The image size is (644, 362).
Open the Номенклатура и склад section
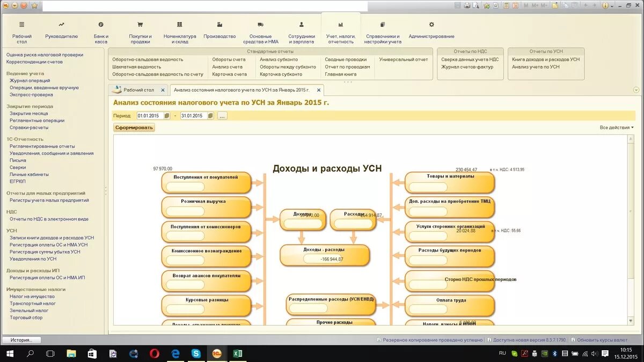180,31
